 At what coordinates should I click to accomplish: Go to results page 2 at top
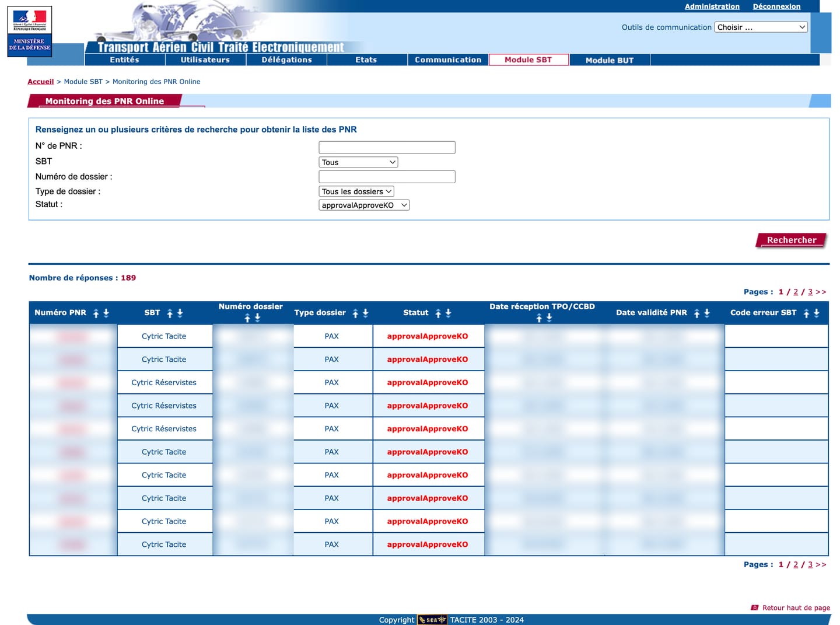796,292
